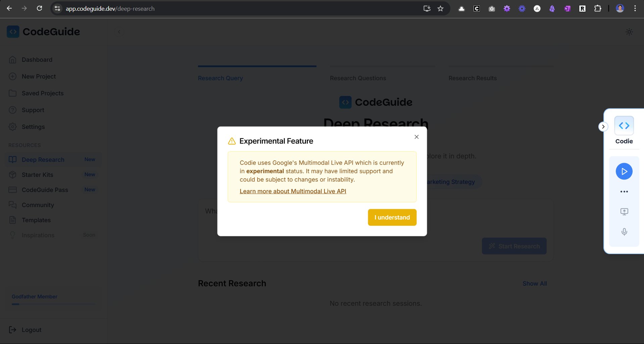This screenshot has width=644, height=344.
Task: Click Show All recent research
Action: 535,284
